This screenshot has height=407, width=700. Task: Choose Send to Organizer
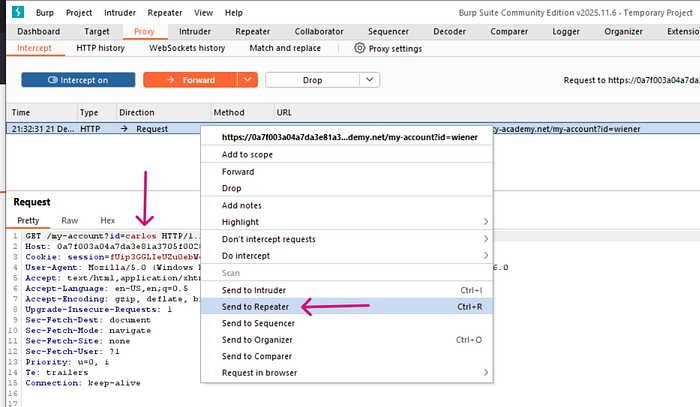[x=347, y=340]
